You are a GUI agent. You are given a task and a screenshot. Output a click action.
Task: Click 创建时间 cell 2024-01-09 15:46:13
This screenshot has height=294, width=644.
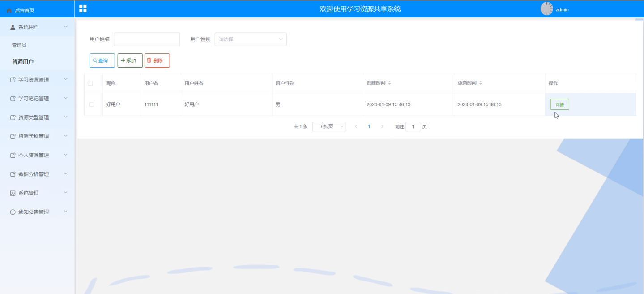(388, 104)
